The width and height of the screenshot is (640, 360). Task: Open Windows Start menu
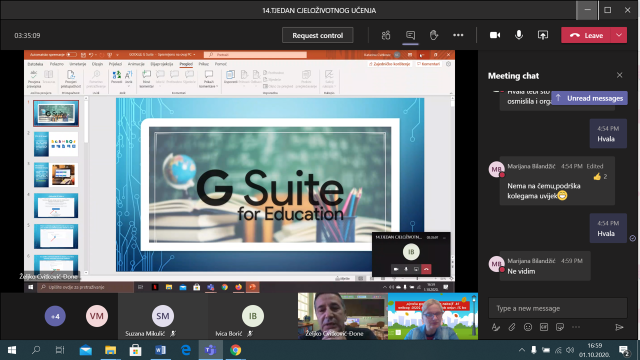click(x=12, y=350)
